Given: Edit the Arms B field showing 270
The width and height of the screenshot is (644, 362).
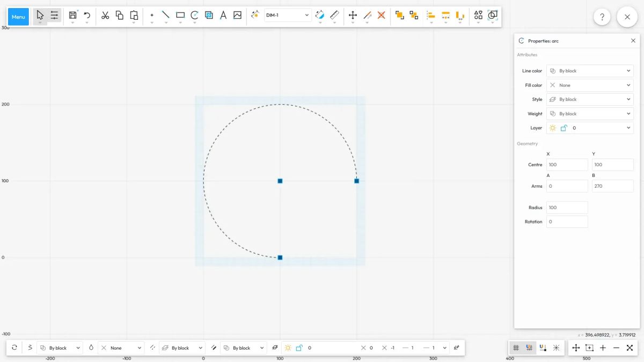Looking at the screenshot, I should [x=613, y=186].
